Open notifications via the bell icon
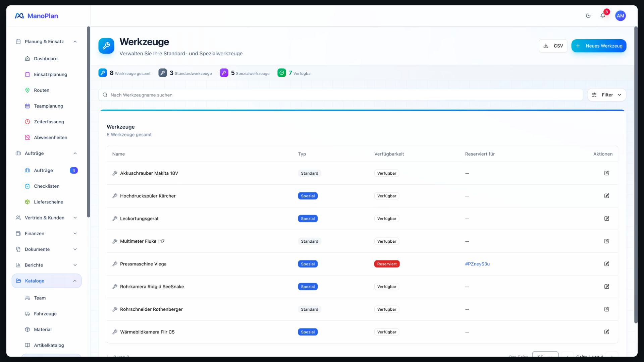644x362 pixels. coord(603,16)
